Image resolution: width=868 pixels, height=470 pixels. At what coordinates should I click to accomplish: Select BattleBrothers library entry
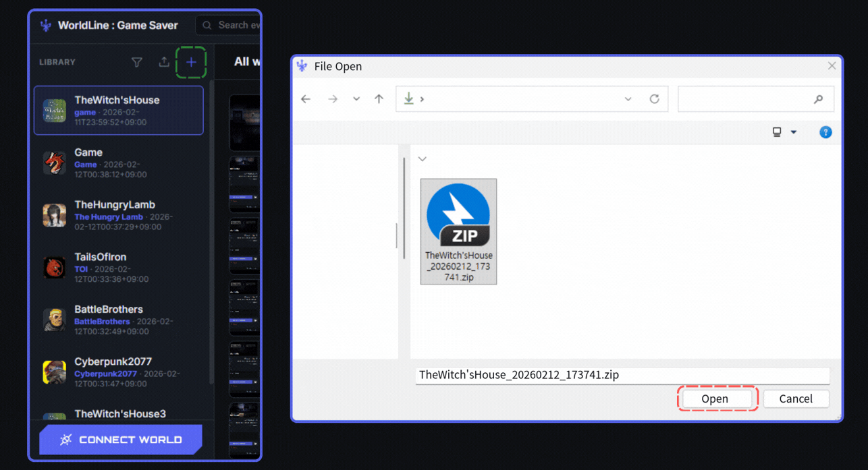119,320
